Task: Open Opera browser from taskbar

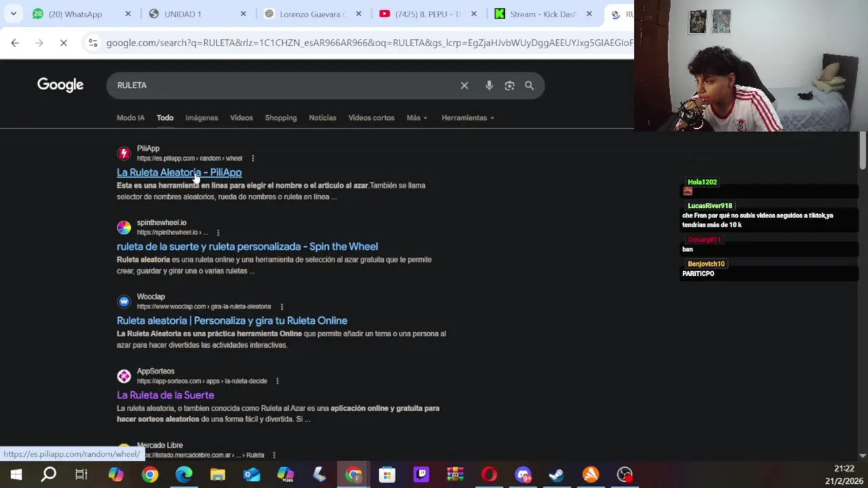Action: click(489, 474)
